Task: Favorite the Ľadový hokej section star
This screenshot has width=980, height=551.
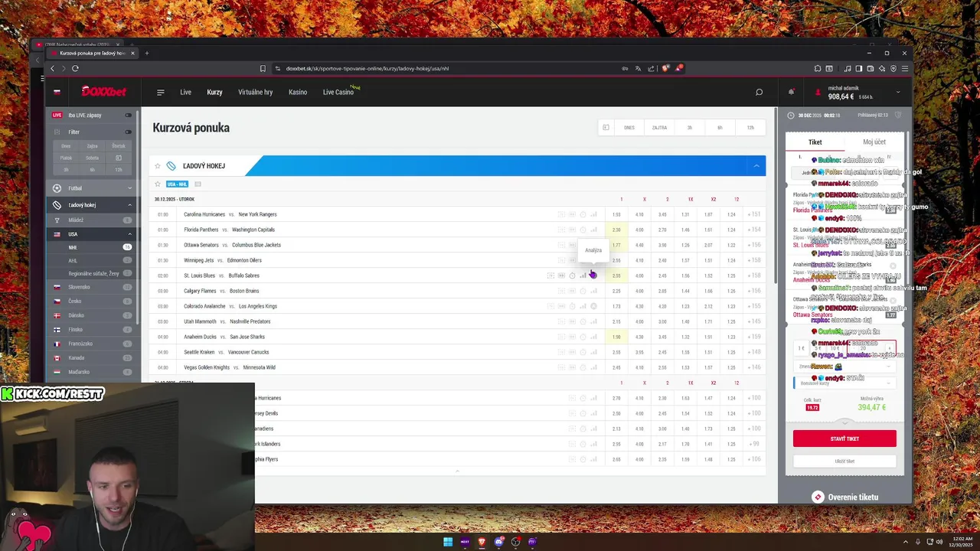Action: click(158, 166)
